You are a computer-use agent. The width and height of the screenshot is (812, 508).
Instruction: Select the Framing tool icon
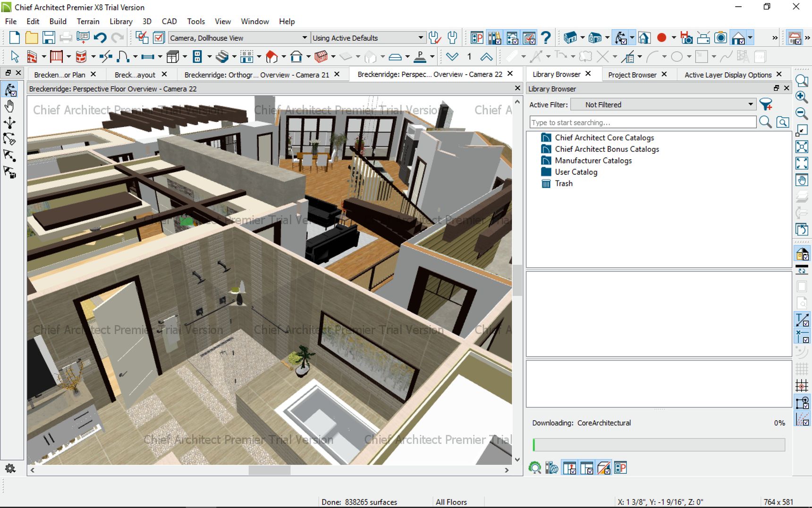click(321, 57)
